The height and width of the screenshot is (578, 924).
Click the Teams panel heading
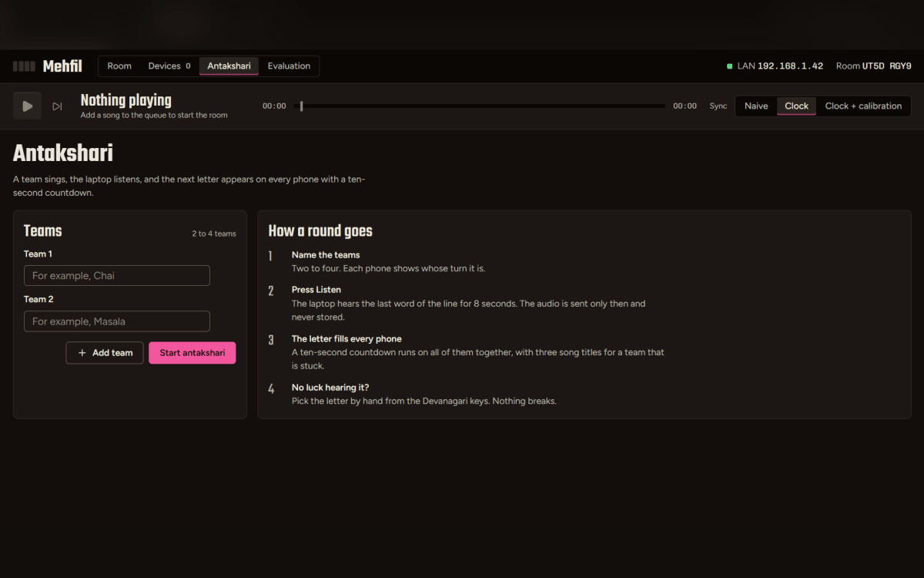tap(43, 231)
